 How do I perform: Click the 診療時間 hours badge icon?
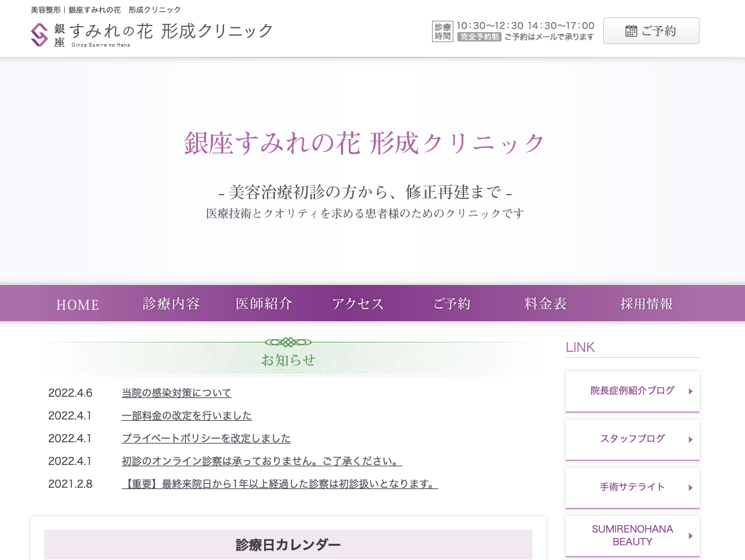(442, 30)
